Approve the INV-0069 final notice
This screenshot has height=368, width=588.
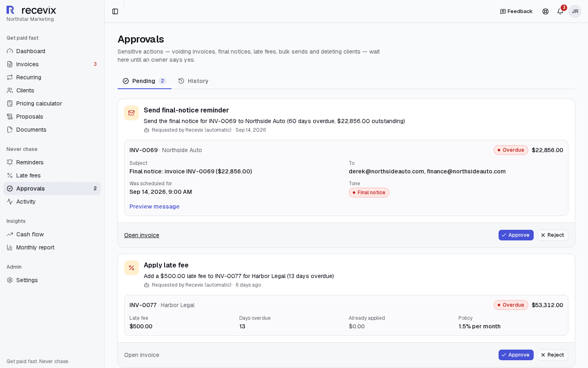(516, 235)
